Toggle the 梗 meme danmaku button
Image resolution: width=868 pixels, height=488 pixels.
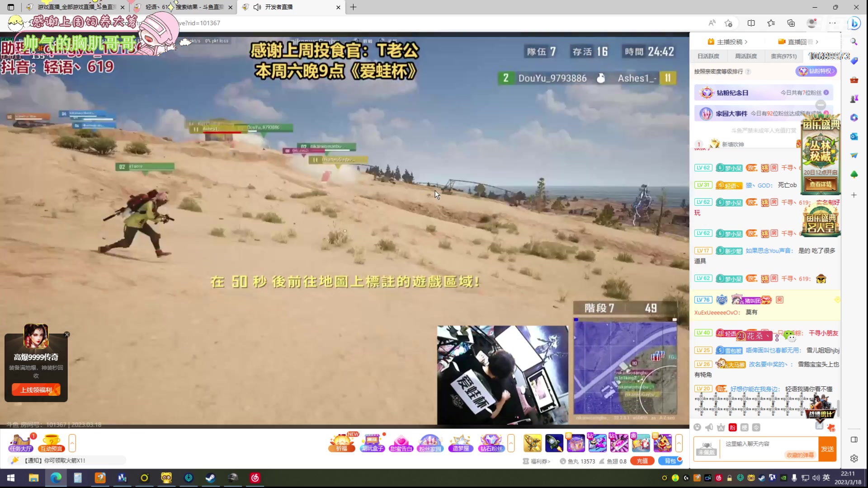tap(745, 427)
